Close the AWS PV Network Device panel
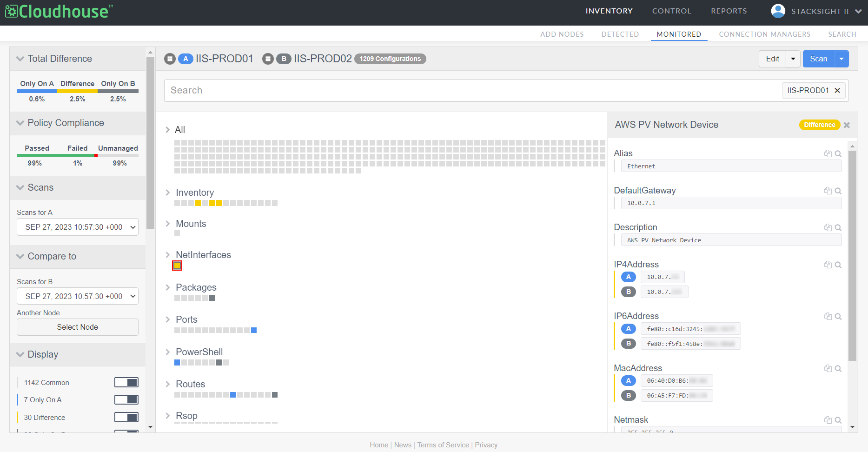The width and height of the screenshot is (868, 452). coord(847,125)
